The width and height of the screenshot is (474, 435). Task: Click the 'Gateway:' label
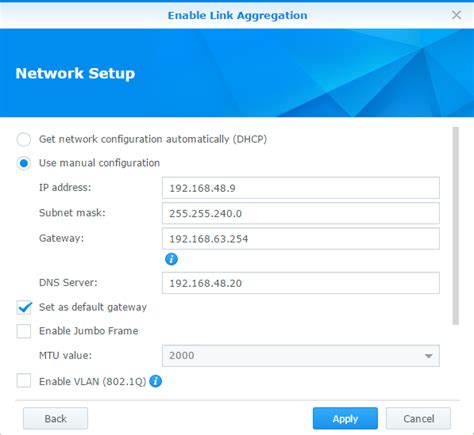click(x=61, y=238)
